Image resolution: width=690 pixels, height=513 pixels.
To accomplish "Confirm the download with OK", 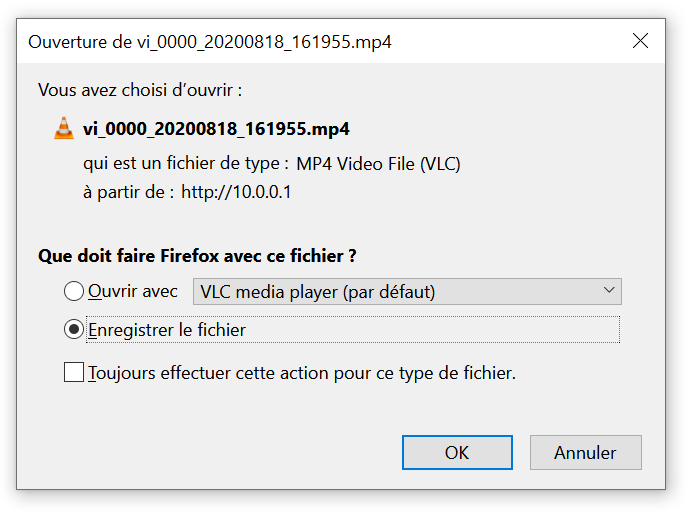I will (x=457, y=453).
